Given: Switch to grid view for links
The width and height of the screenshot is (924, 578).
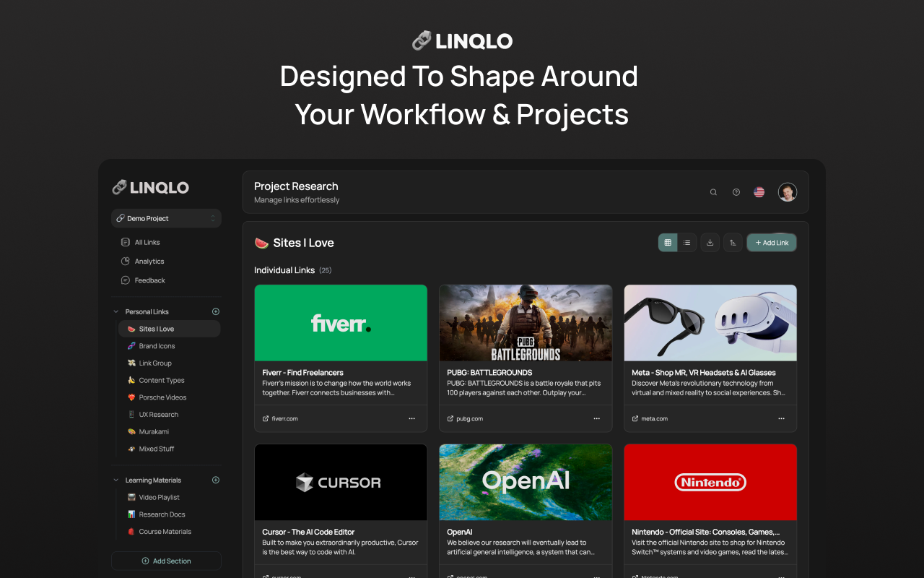Looking at the screenshot, I should 667,243.
